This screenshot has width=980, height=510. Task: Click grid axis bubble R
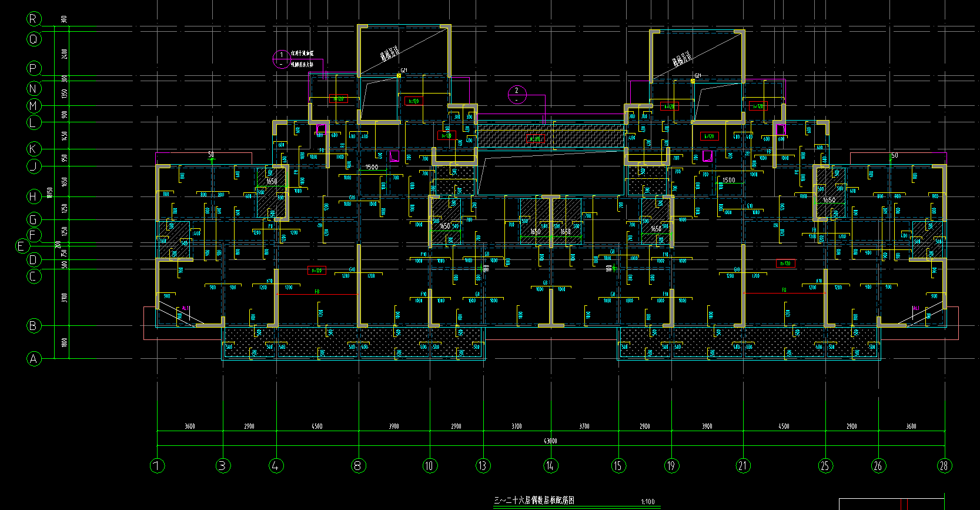point(34,19)
